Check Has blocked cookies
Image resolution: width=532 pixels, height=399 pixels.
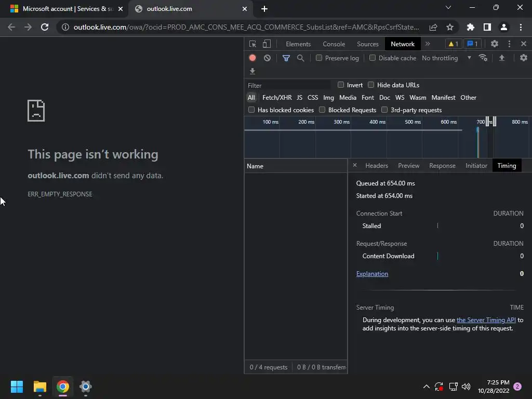[251, 110]
